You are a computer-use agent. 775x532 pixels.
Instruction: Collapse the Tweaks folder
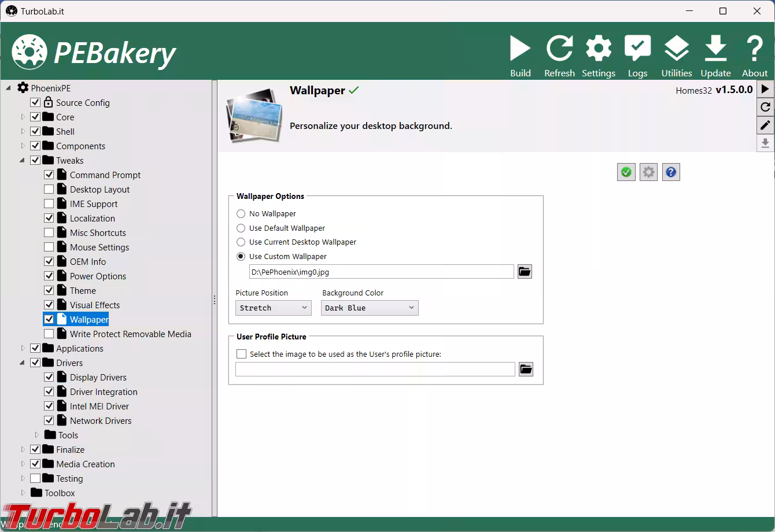(23, 160)
